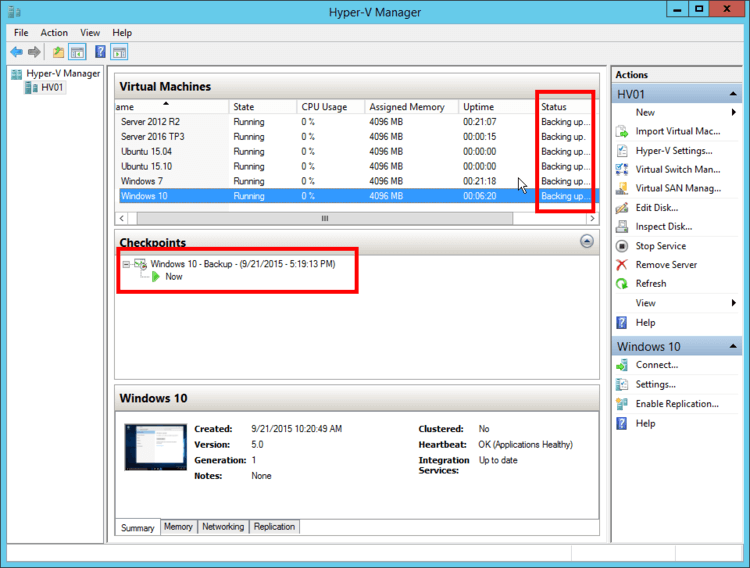
Task: Click Import Virtual Machine icon
Action: [x=622, y=131]
